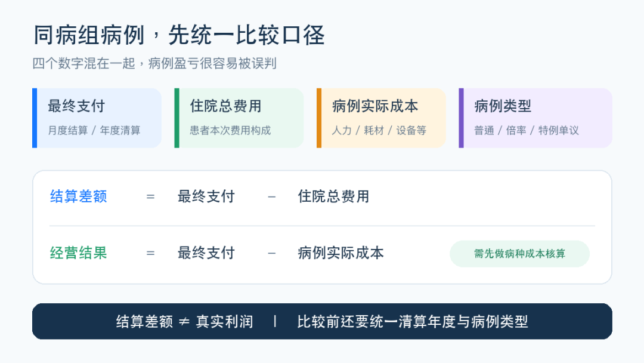Click 住院总费用 in the first formula row

[x=333, y=196]
